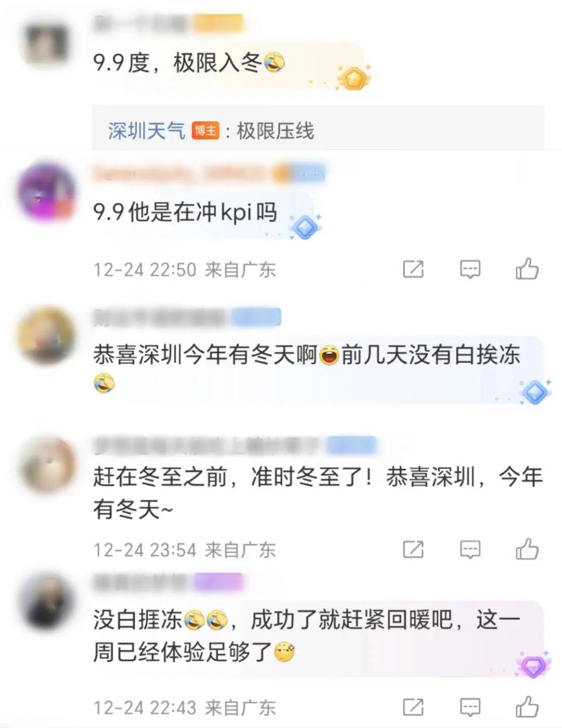The width and height of the screenshot is (562, 728).
Task: Share the 没白捱冻 comment at bottom
Action: pyautogui.click(x=413, y=707)
